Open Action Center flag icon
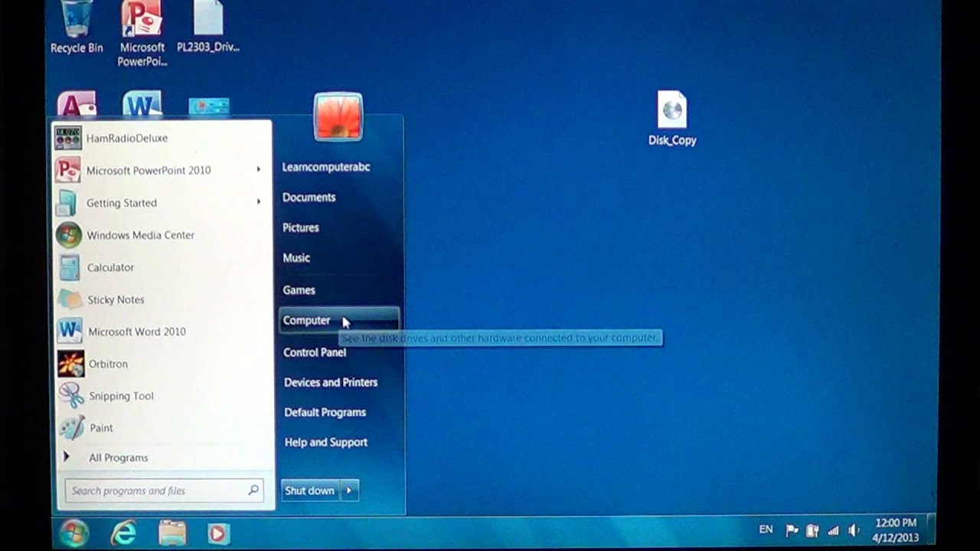 pyautogui.click(x=792, y=530)
